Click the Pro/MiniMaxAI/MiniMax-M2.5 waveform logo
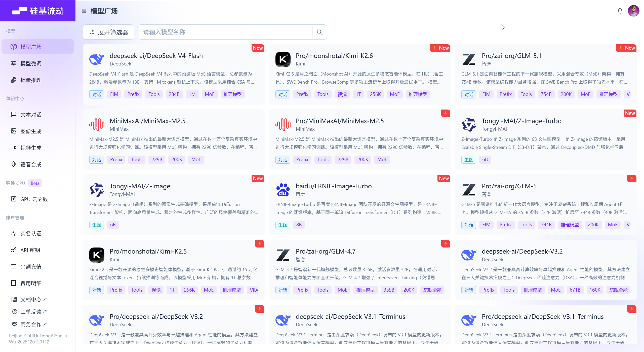This screenshot has width=644, height=352. 283,125
